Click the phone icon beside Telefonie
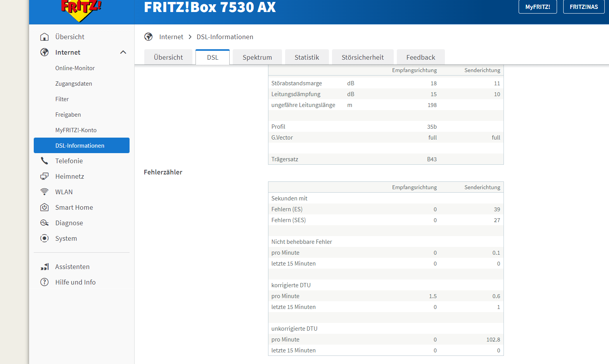Viewport: 609px width, 364px height. [x=45, y=161]
